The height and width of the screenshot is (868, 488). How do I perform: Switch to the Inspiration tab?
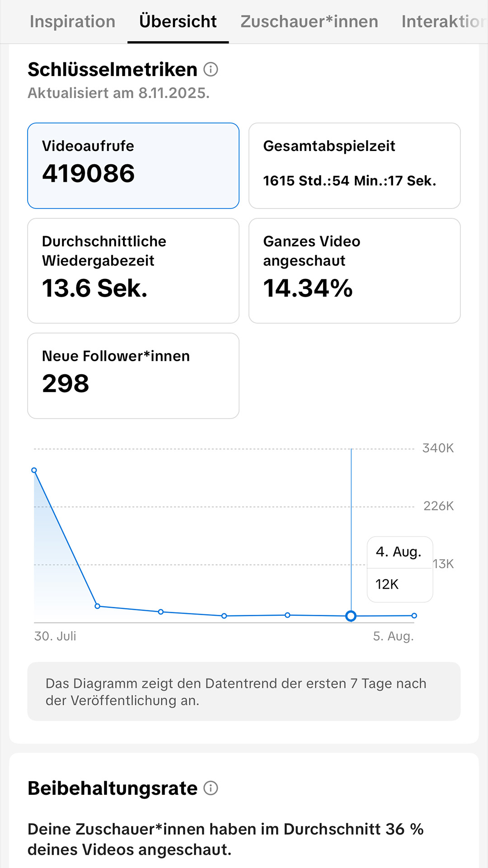coord(73,21)
